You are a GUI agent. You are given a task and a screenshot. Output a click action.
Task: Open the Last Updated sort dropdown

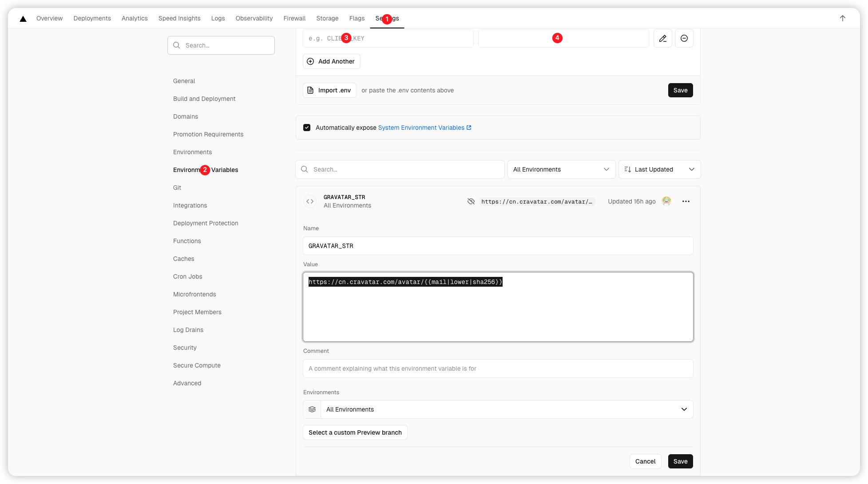tap(659, 169)
